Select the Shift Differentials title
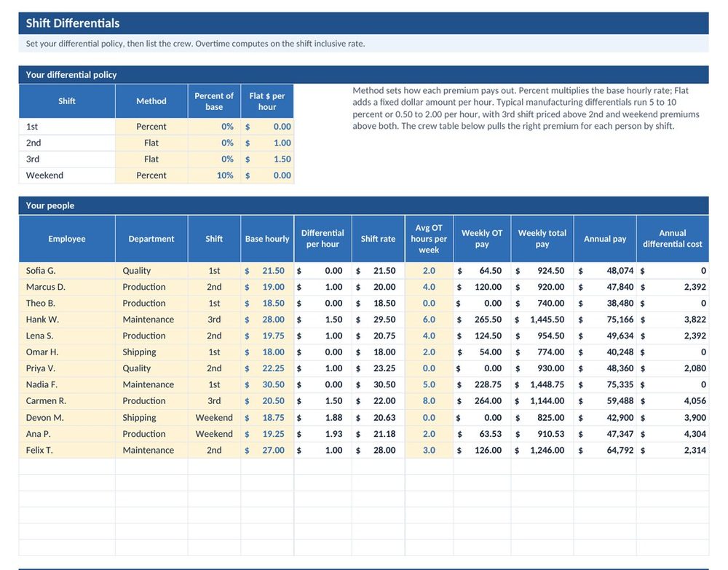 [x=72, y=23]
